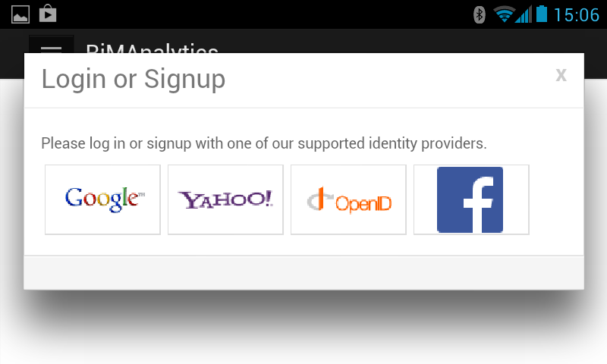The height and width of the screenshot is (364, 607).
Task: Click the gray footer of the dialog
Action: (x=304, y=272)
